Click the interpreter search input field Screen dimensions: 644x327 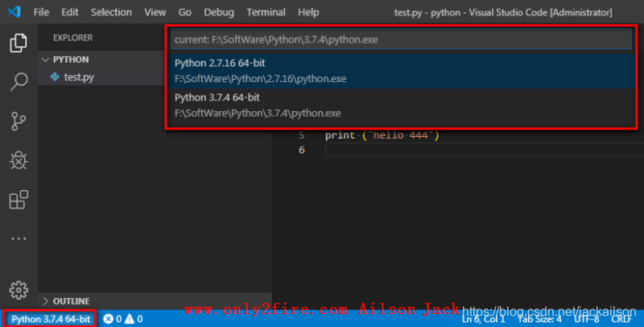coord(401,39)
